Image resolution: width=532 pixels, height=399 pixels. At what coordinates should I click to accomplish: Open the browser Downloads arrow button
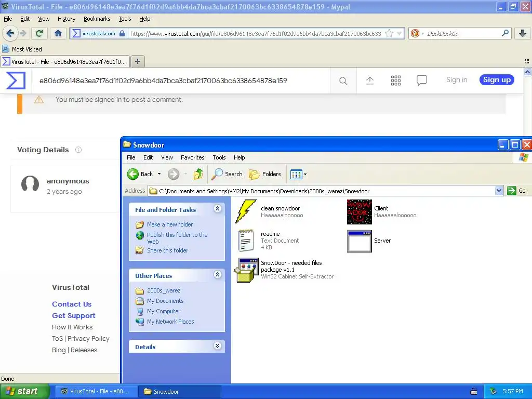pyautogui.click(x=523, y=33)
